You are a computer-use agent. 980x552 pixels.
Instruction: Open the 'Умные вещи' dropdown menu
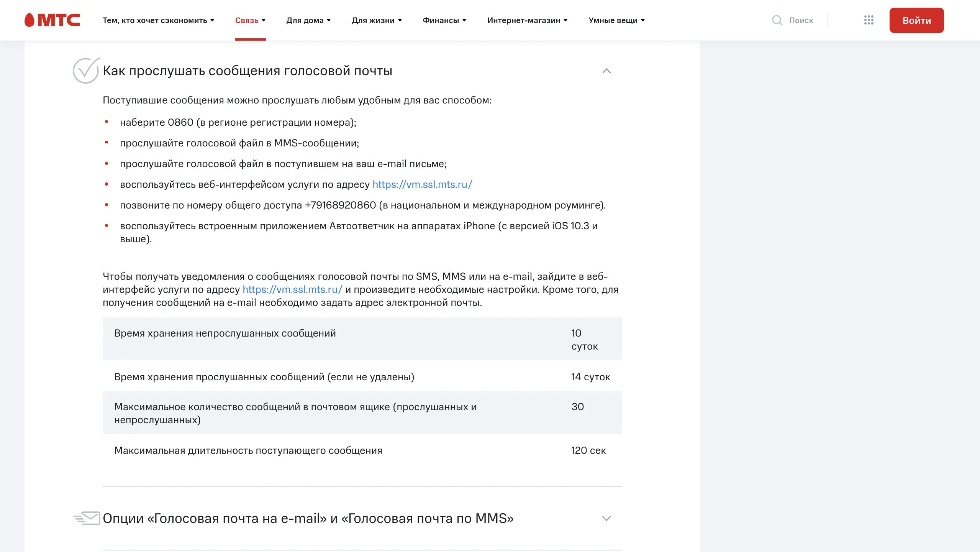pos(616,20)
